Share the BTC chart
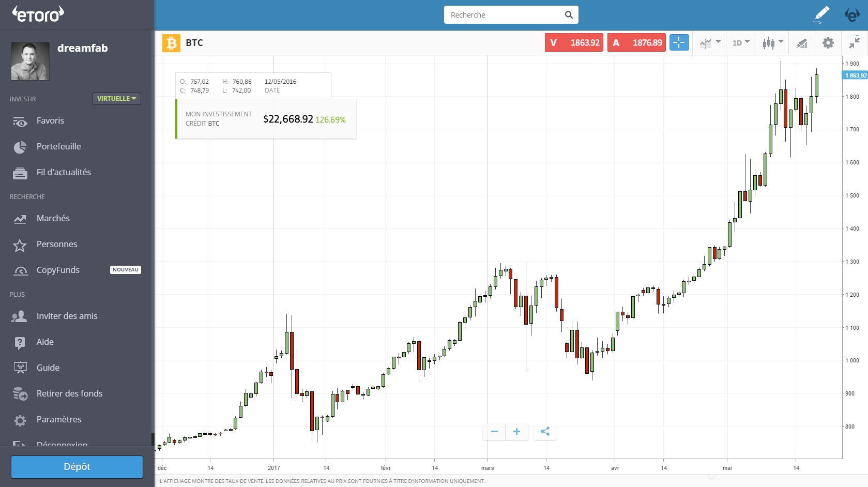This screenshot has width=868, height=487. pyautogui.click(x=545, y=431)
